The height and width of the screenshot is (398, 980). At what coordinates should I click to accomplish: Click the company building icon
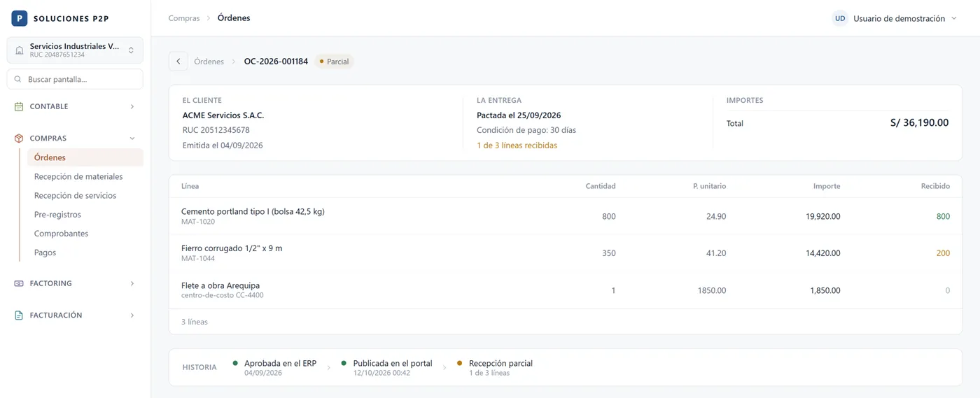coord(19,50)
